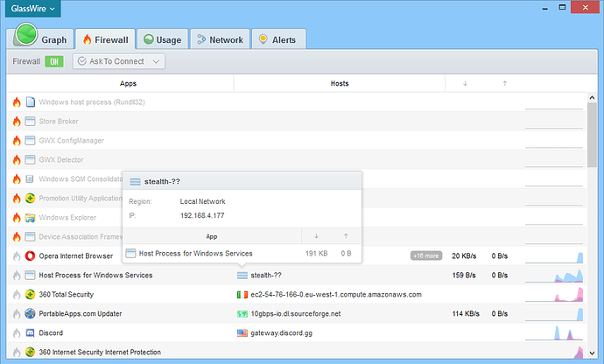Open the Alerts tab
604x364 pixels.
(276, 39)
